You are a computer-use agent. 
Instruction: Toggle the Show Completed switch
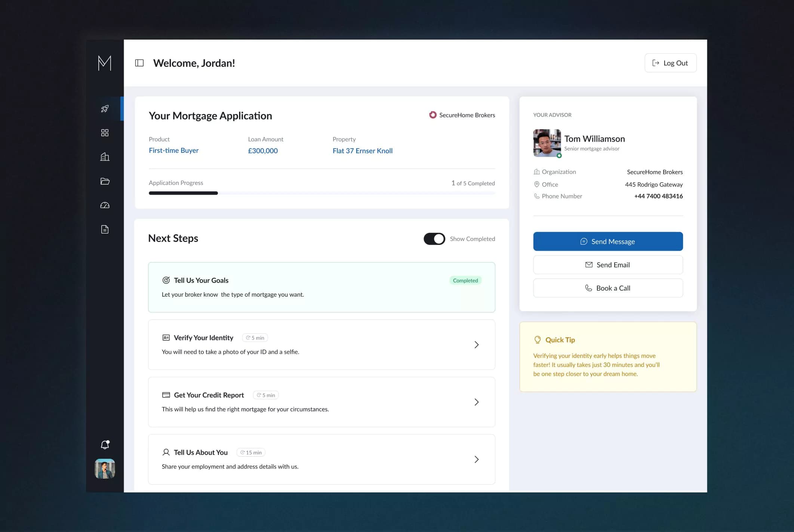point(434,239)
